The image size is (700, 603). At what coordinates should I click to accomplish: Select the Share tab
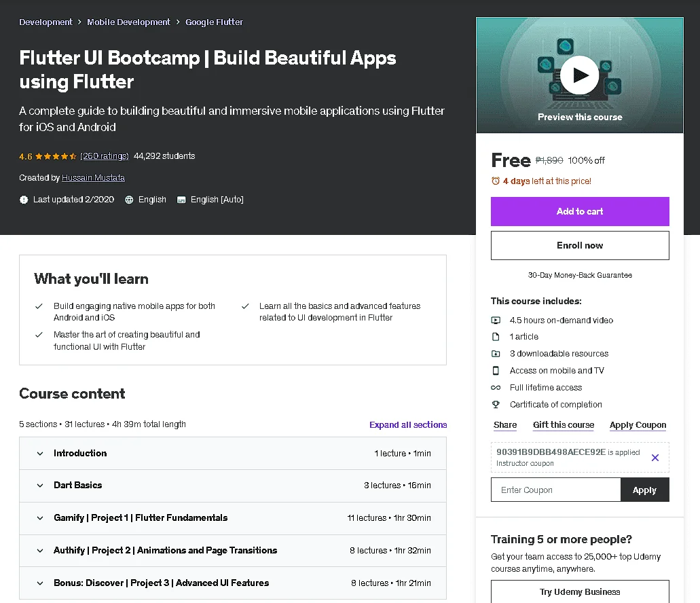(x=505, y=425)
